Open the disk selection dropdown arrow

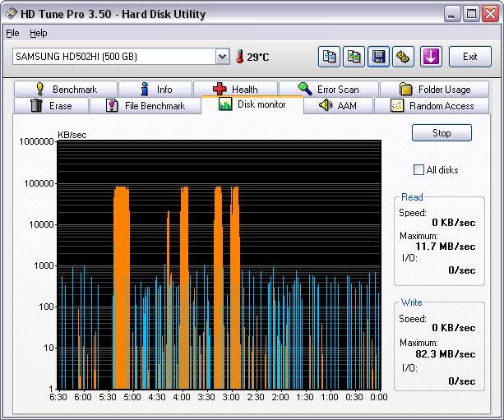point(223,57)
